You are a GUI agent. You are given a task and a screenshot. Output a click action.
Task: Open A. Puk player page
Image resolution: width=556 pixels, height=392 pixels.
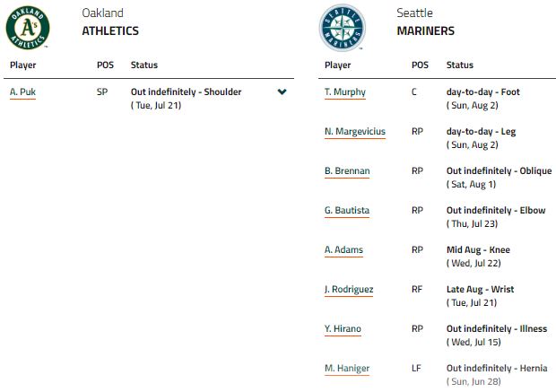pos(22,92)
